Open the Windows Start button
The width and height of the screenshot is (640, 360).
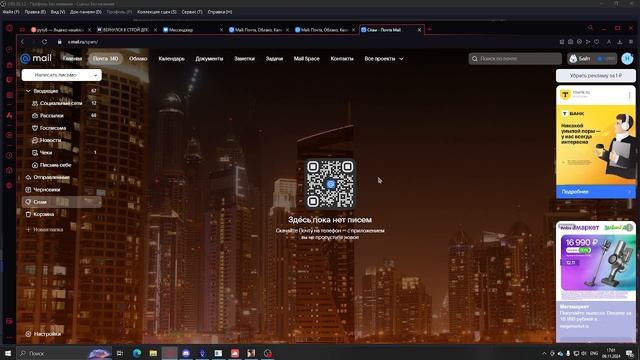(x=8, y=353)
